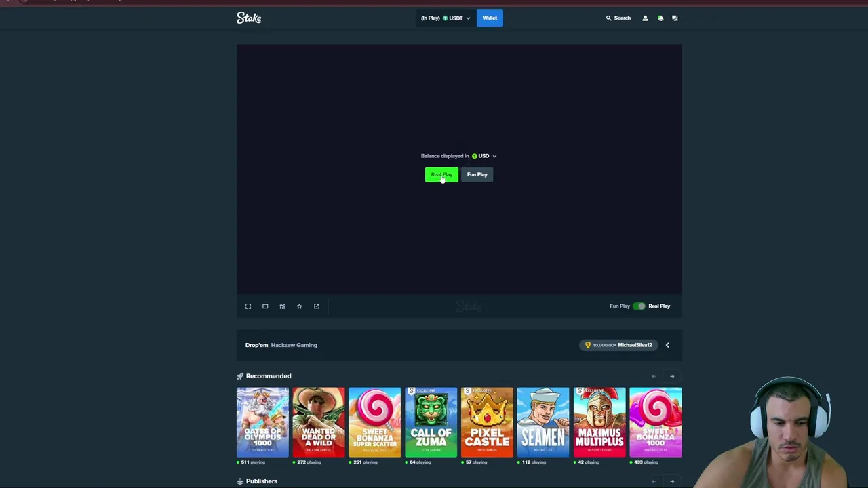Pop out the game in new window
868x488 pixels.
point(316,306)
